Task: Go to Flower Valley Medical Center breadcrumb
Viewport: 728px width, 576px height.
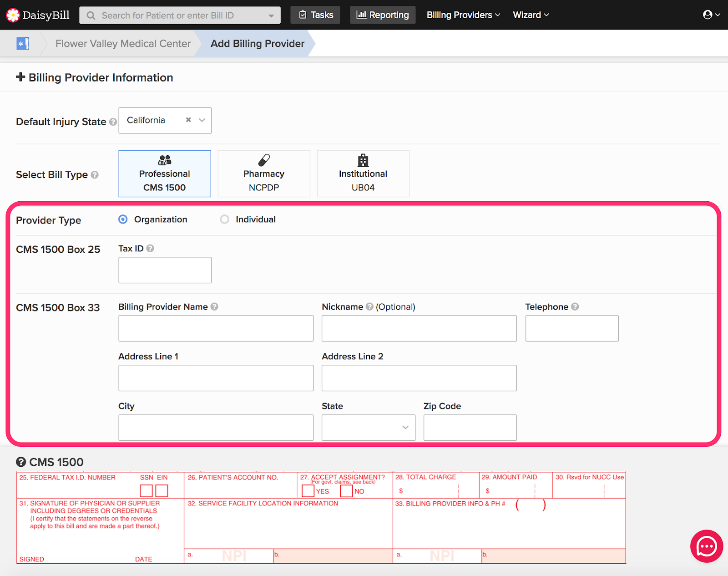Action: click(x=123, y=44)
